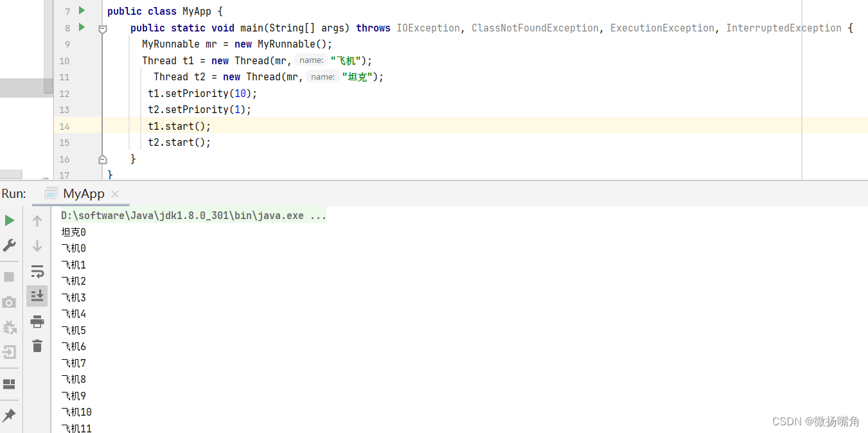Viewport: 868px width, 433px height.
Task: Click the '飞机7' output line
Action: coord(73,363)
